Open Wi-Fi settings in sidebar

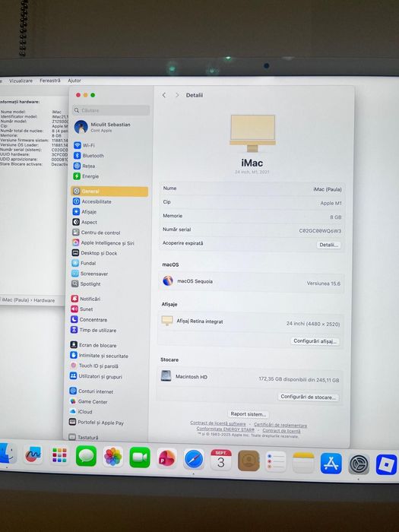click(84, 145)
